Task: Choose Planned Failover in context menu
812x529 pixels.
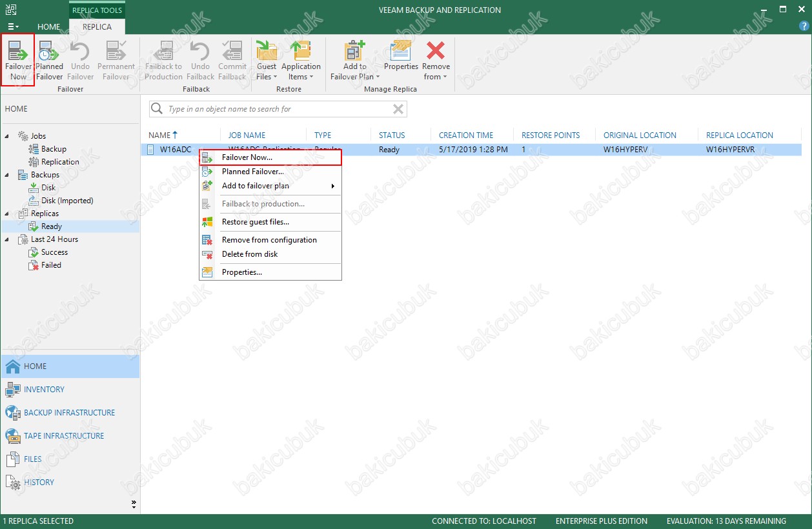Action: 270,172
